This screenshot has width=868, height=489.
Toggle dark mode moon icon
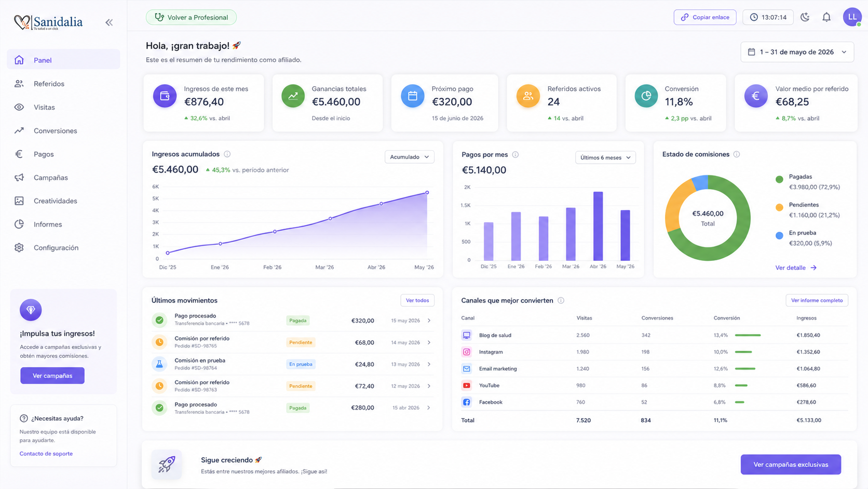pos(805,17)
